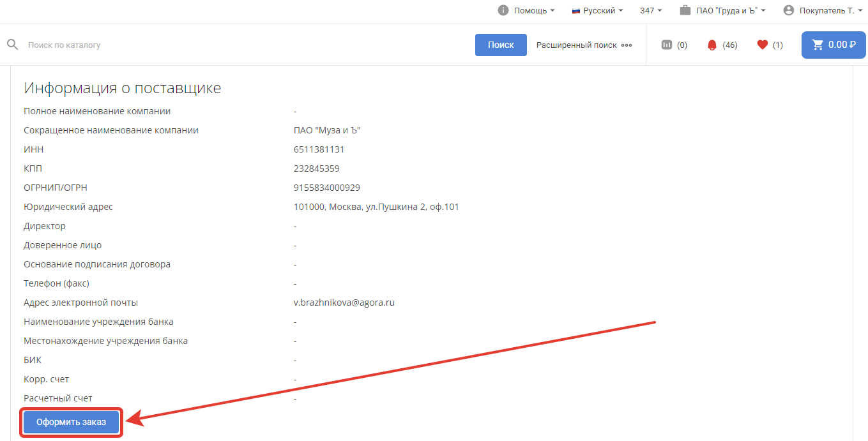
Task: Open the shopping cart showing 0.00 ₽
Action: pos(834,45)
